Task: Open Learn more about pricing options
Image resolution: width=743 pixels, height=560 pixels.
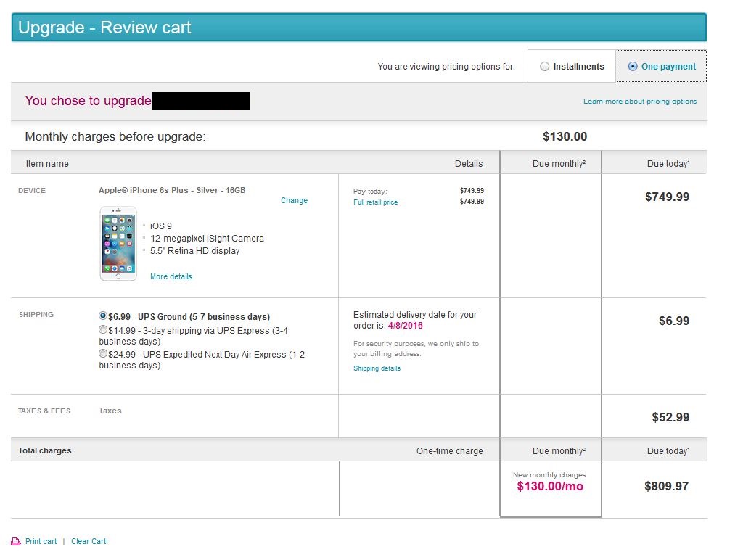Action: [x=639, y=102]
